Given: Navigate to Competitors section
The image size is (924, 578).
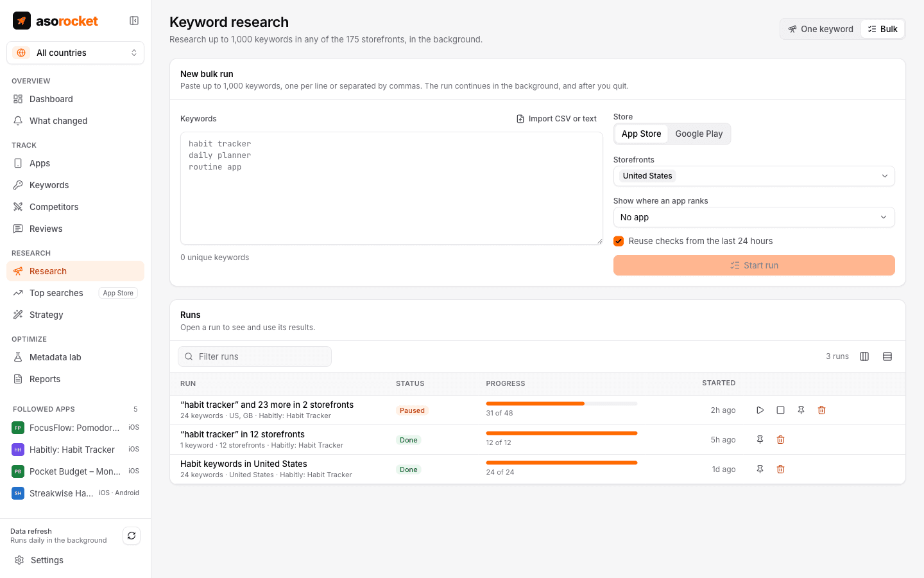Looking at the screenshot, I should [76, 207].
